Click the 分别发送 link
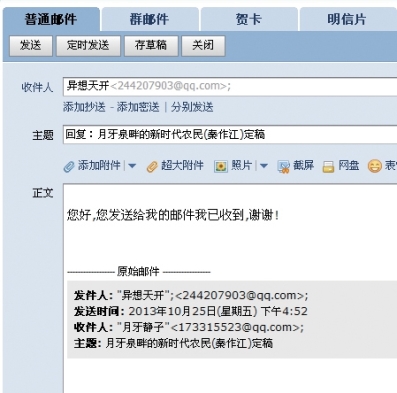The height and width of the screenshot is (393, 397). coord(192,107)
